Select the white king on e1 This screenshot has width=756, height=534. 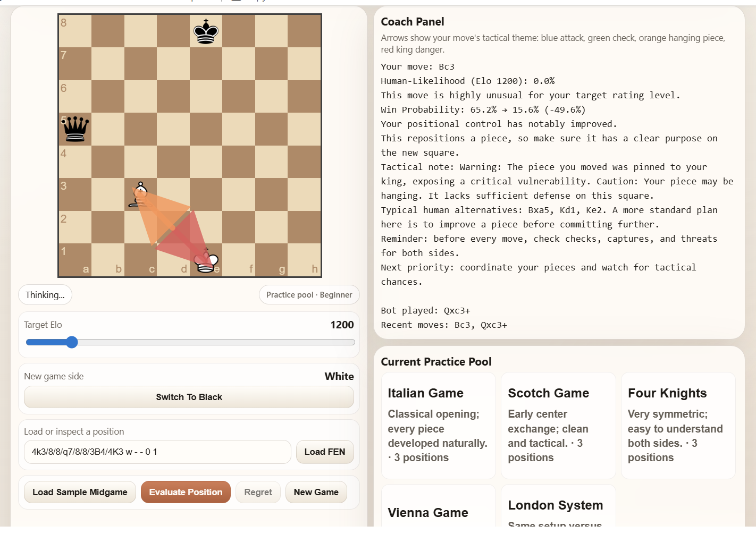coord(206,260)
